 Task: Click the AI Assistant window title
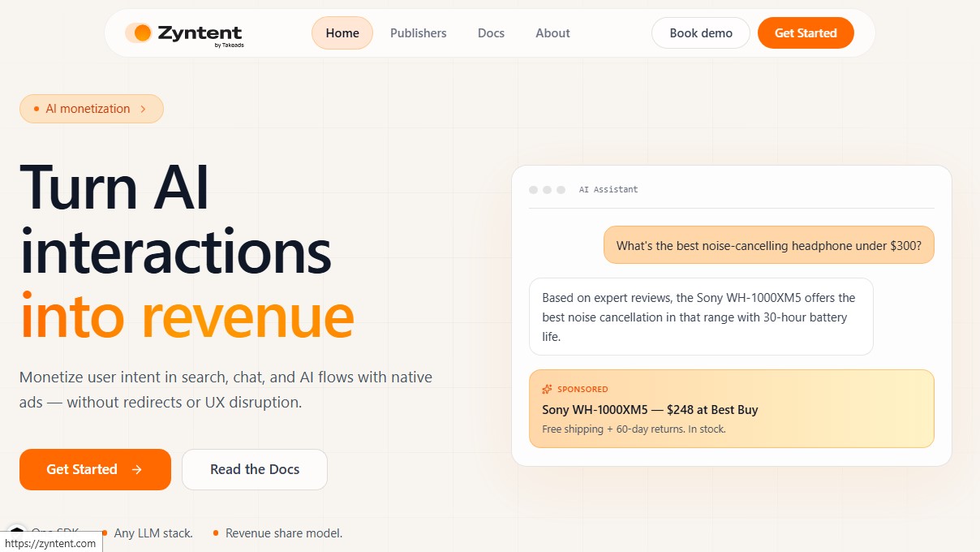[608, 189]
